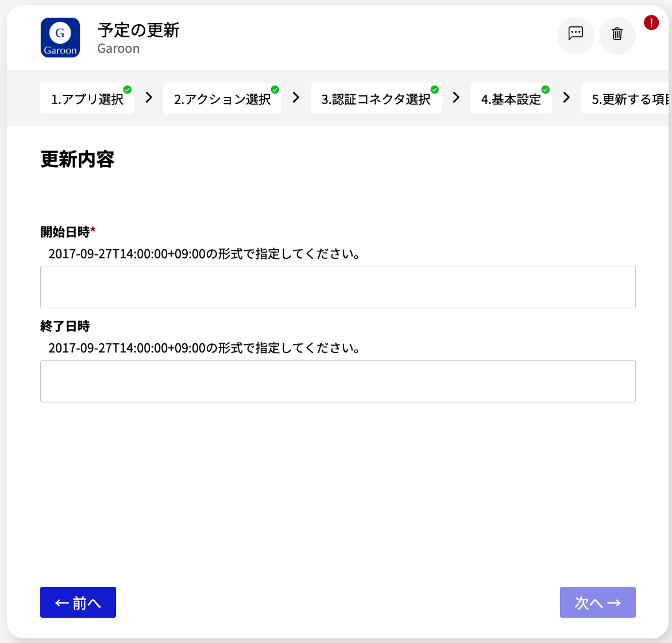Screen dimensions: 672x643
Task: Click chevron after 3.認証コネクタ選択 step
Action: tap(456, 98)
